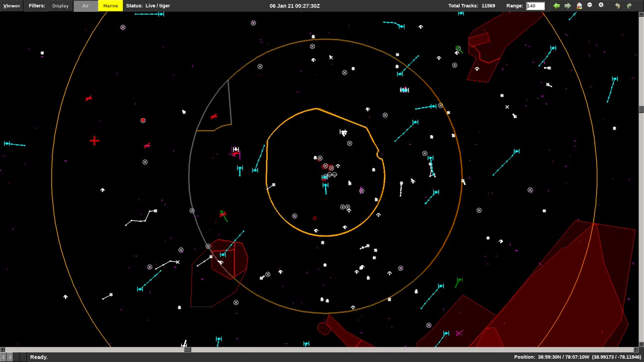This screenshot has height=362, width=644.
Task: Switch to page 1 tab
Action: click(x=3, y=357)
